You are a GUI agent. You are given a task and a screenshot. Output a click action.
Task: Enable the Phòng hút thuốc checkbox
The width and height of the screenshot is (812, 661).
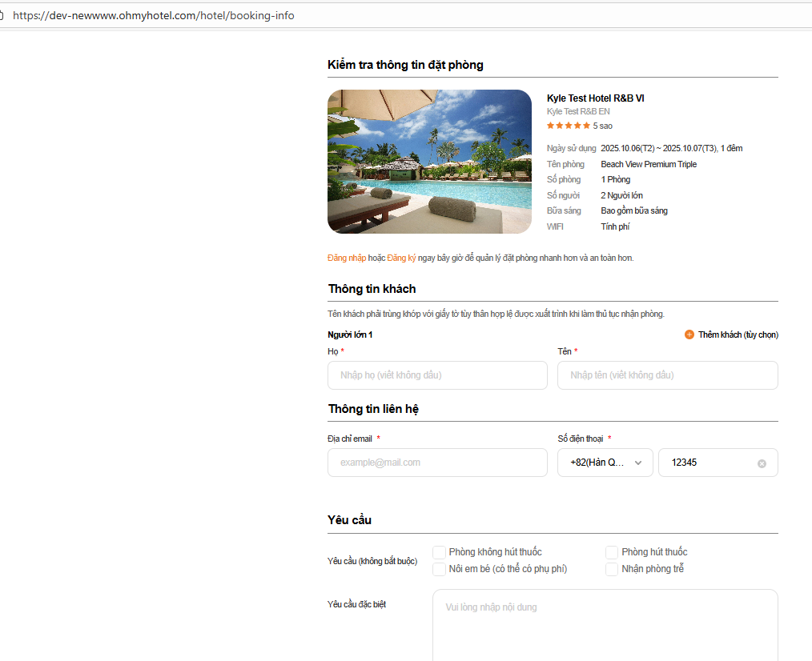(x=612, y=552)
